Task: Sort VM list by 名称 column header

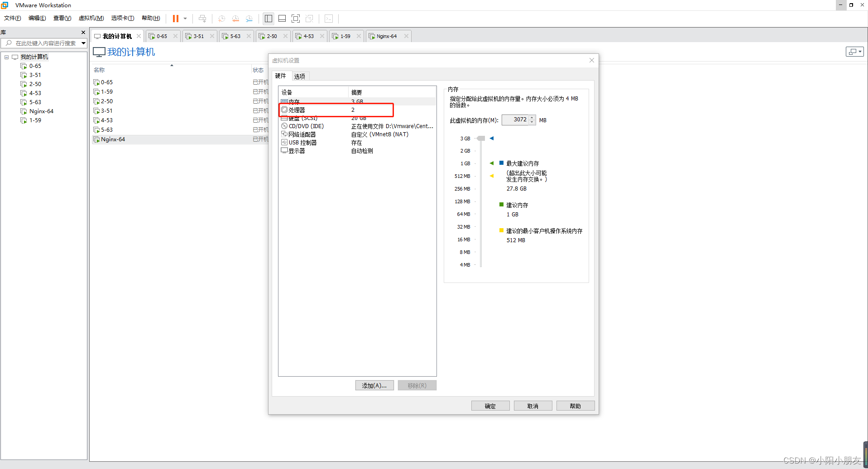Action: tap(99, 70)
